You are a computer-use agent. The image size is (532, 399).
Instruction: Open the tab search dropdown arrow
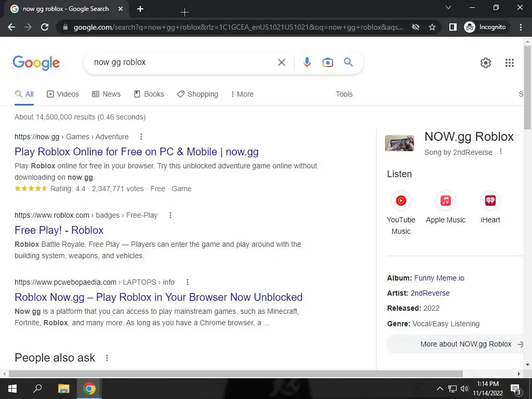tap(448, 7)
